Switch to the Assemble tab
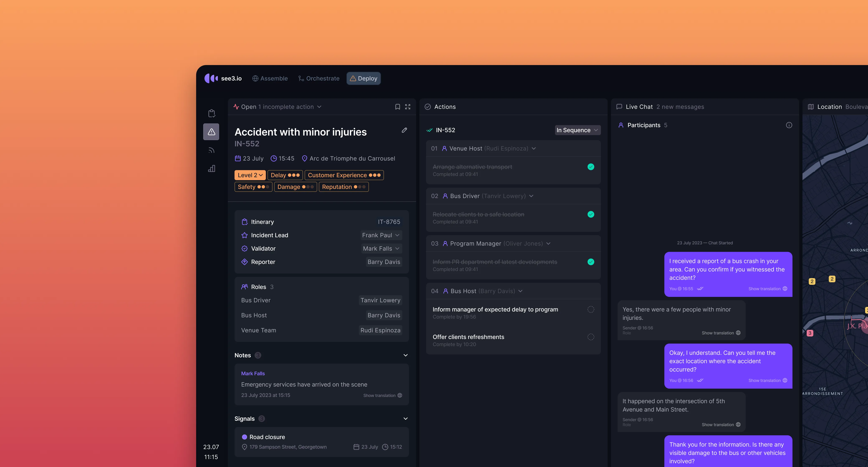 tap(270, 78)
